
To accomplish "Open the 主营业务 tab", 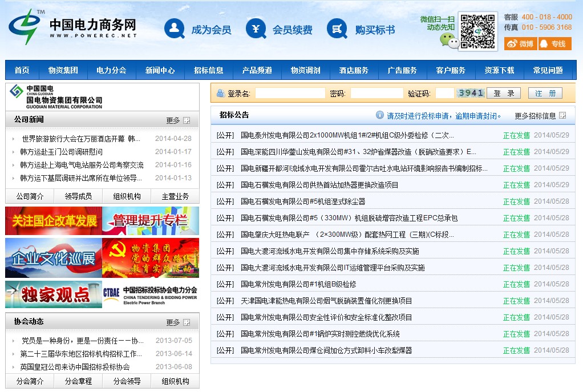I will click(x=175, y=196).
